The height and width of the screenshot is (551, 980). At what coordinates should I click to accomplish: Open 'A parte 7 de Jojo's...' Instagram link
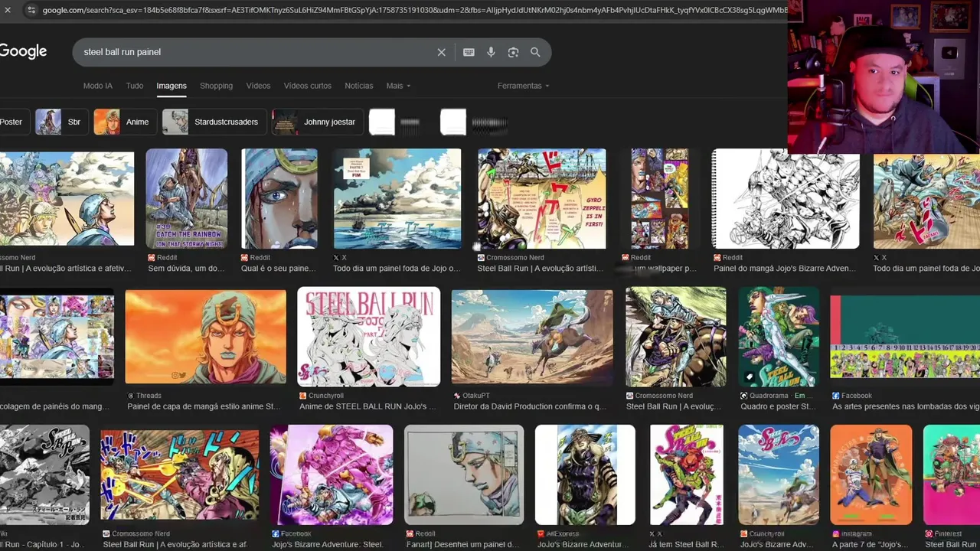(870, 545)
